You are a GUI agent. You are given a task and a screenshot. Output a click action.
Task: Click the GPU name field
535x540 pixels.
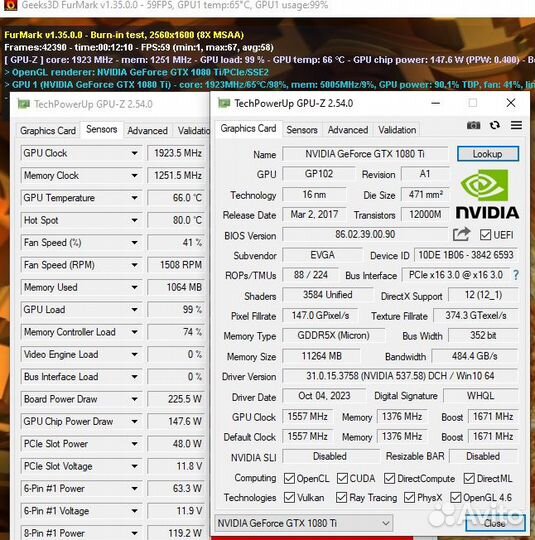[365, 154]
